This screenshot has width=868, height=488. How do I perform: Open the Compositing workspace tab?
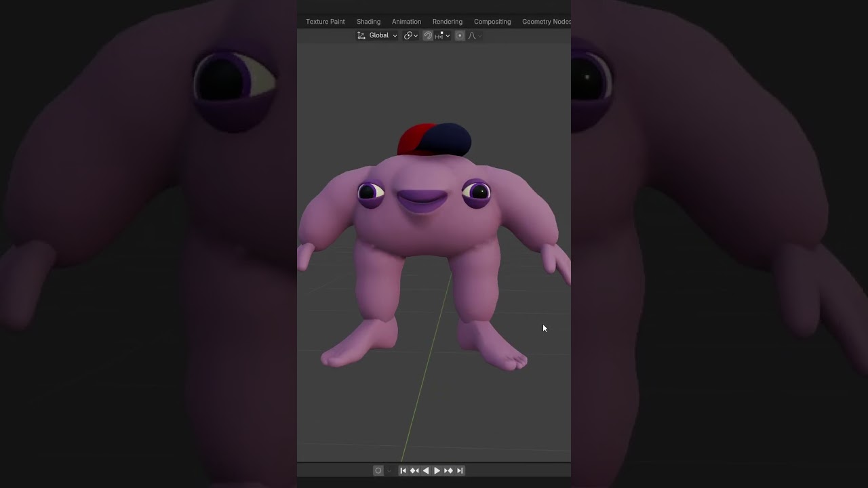coord(492,22)
